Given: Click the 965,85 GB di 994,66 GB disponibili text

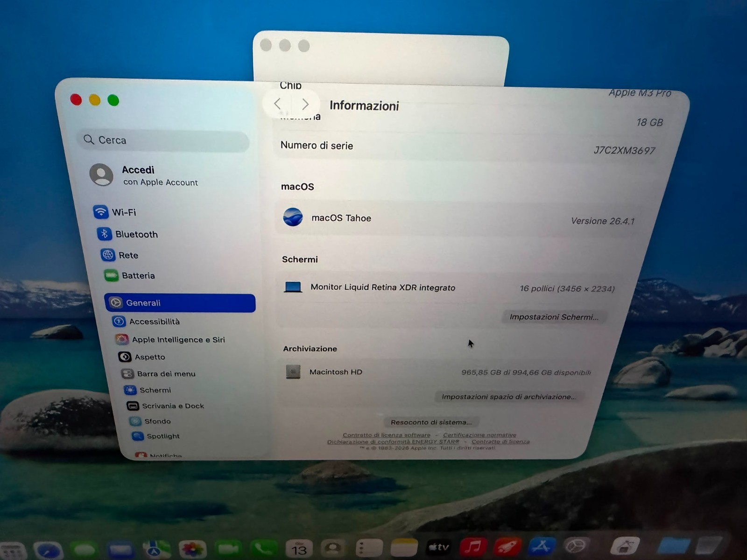Looking at the screenshot, I should pos(526,372).
